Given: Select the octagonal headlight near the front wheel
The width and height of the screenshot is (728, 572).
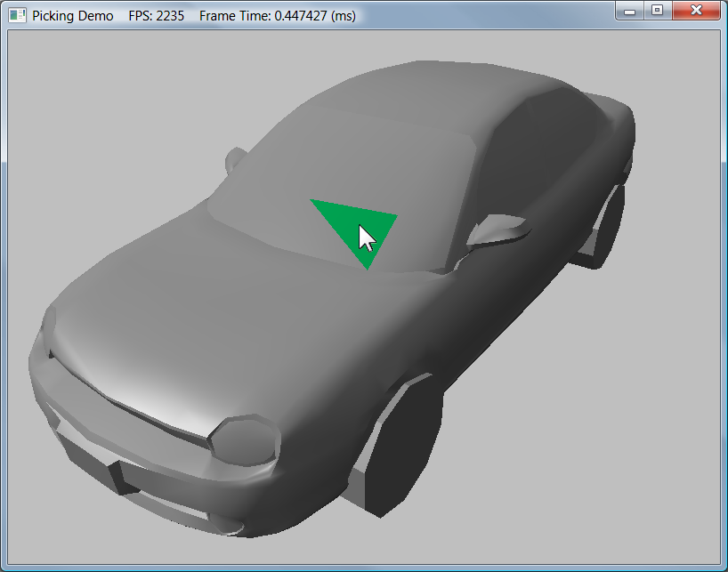Looking at the screenshot, I should coord(246,439).
